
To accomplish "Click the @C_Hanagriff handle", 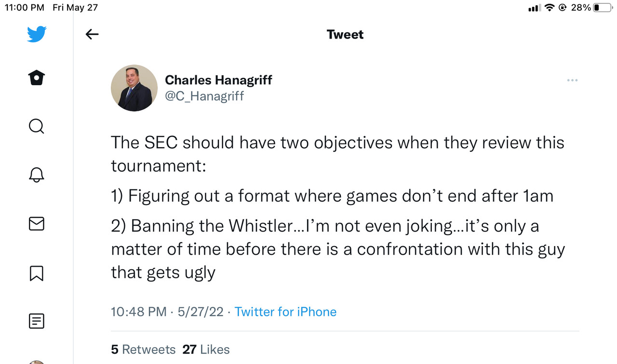I will pos(204,96).
